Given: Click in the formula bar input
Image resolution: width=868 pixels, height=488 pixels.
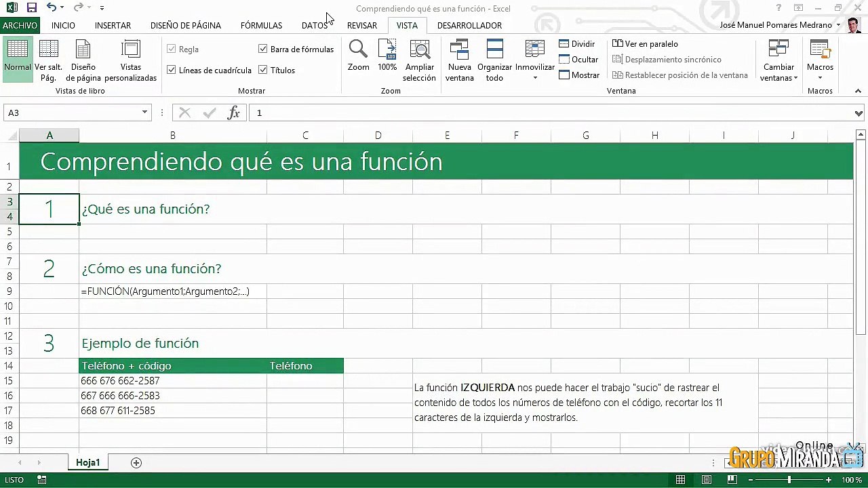Looking at the screenshot, I should coord(551,113).
